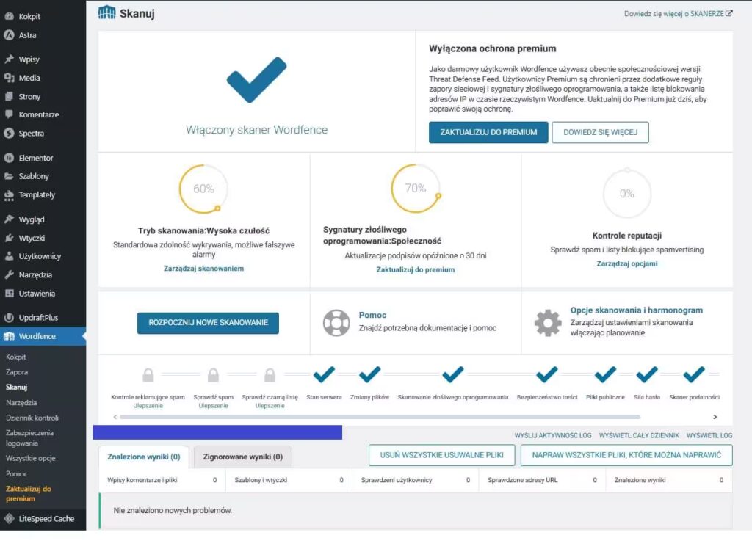Viewport: 752px width, 560px height.
Task: Select Skanuj submenu item
Action: 16,387
